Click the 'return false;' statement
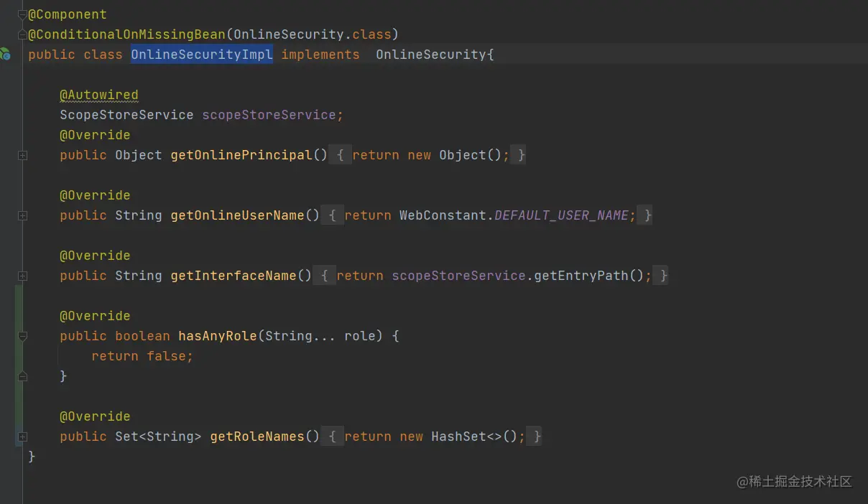 tap(142, 356)
